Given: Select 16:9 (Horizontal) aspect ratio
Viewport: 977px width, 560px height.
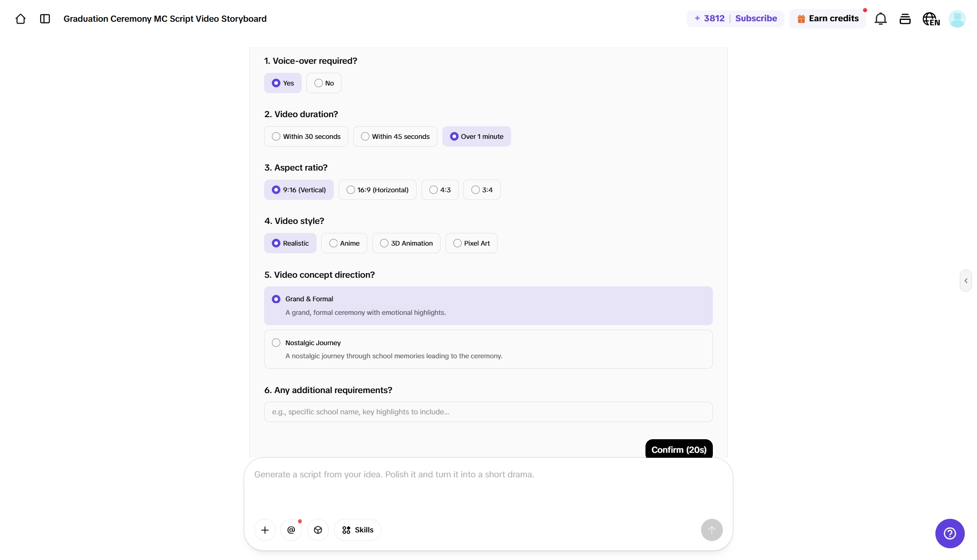Looking at the screenshot, I should click(377, 190).
